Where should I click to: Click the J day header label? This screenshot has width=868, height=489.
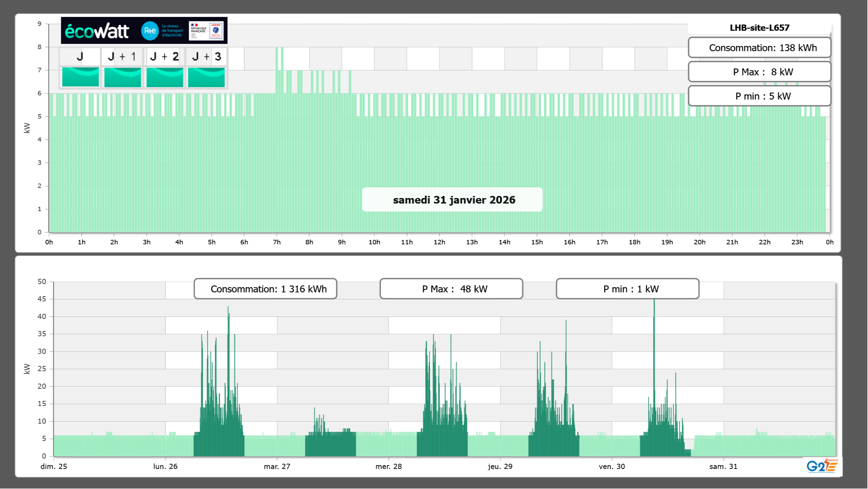pyautogui.click(x=80, y=56)
